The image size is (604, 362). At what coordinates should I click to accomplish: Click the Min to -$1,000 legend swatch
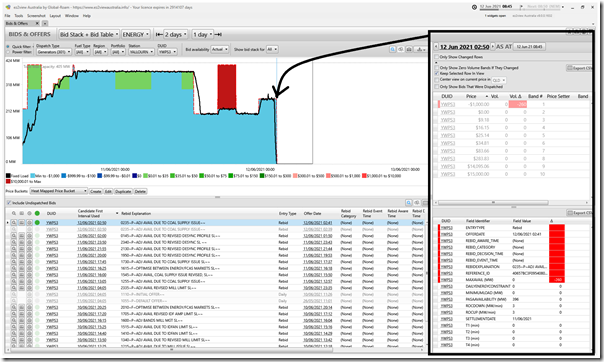tap(33, 176)
